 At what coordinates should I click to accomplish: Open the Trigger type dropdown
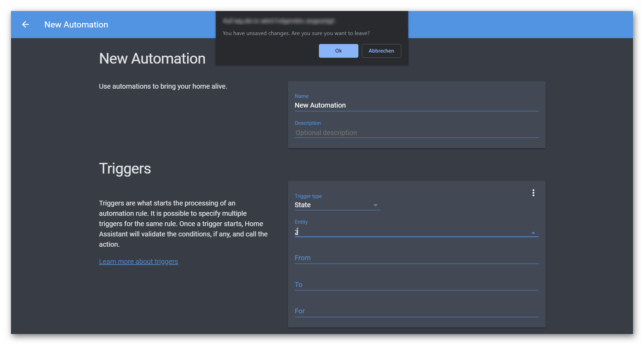337,205
